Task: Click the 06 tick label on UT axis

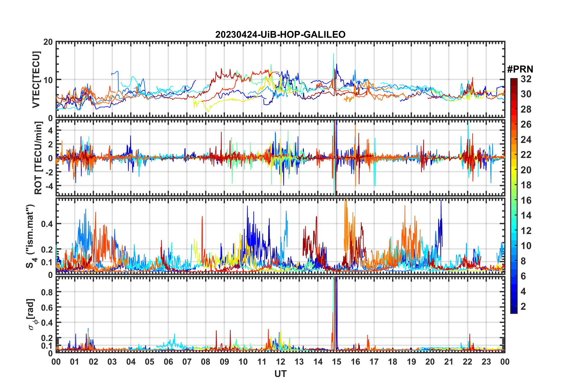Action: (168, 362)
